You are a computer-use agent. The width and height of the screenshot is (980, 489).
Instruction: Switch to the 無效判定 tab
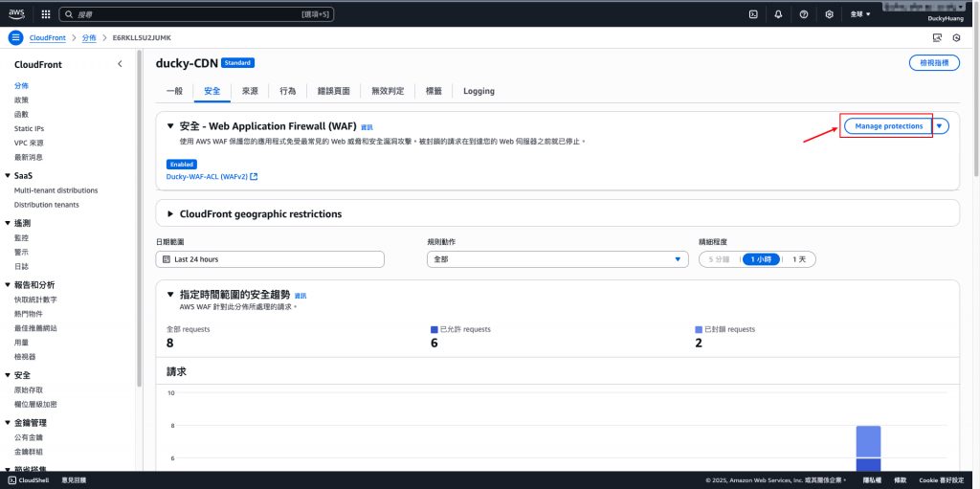click(x=388, y=91)
